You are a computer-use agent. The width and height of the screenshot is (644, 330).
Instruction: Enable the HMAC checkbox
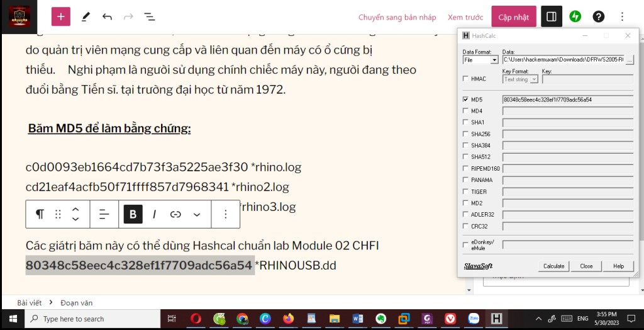(x=465, y=79)
